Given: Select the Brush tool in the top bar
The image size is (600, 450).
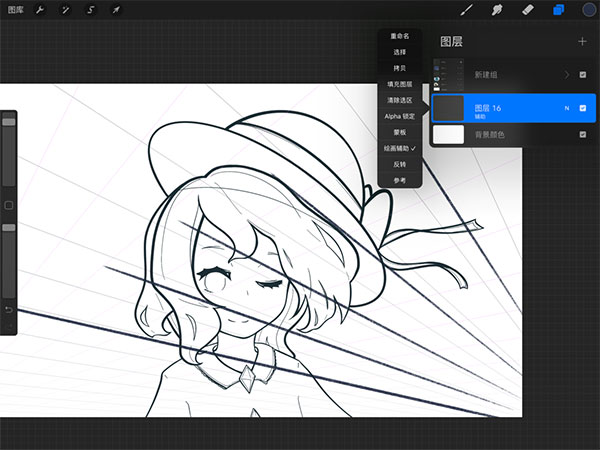Looking at the screenshot, I should pos(466,10).
